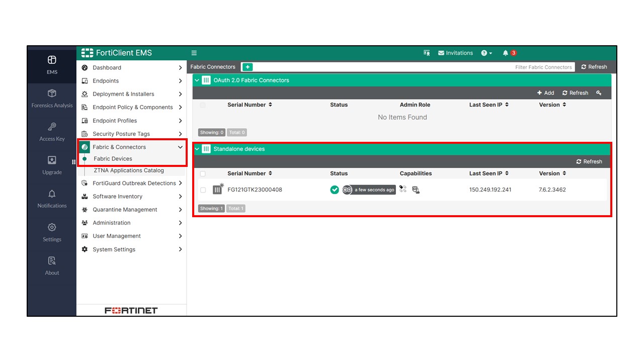The height and width of the screenshot is (362, 644).
Task: Sort OAuth table by Version
Action: click(552, 105)
